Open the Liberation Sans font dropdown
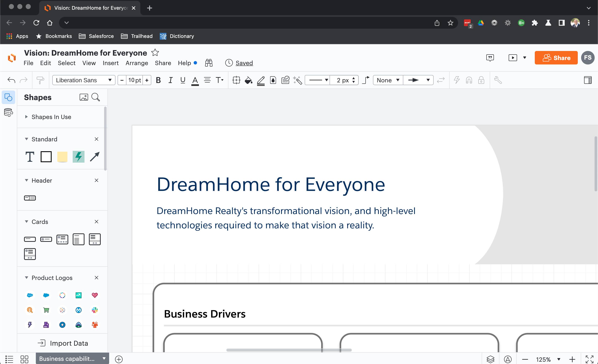This screenshot has height=364, width=598. pyautogui.click(x=83, y=80)
